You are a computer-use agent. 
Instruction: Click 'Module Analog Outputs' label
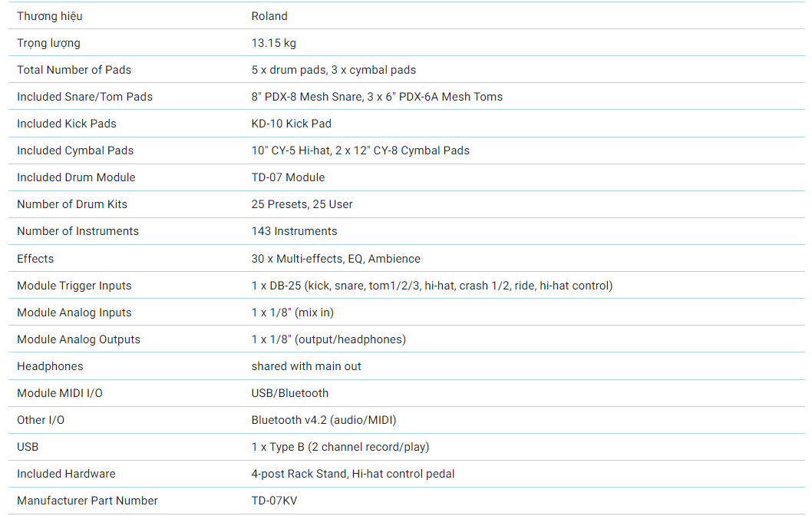(79, 340)
